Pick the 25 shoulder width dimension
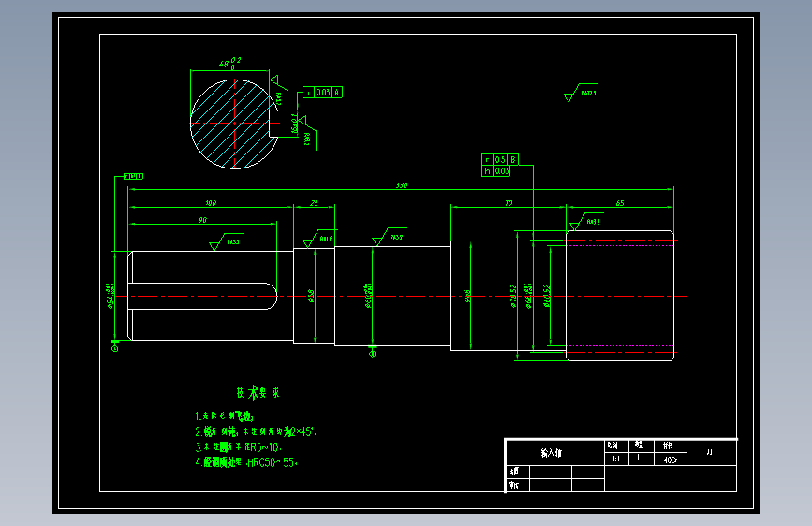Image resolution: width=812 pixels, height=526 pixels. tap(314, 203)
